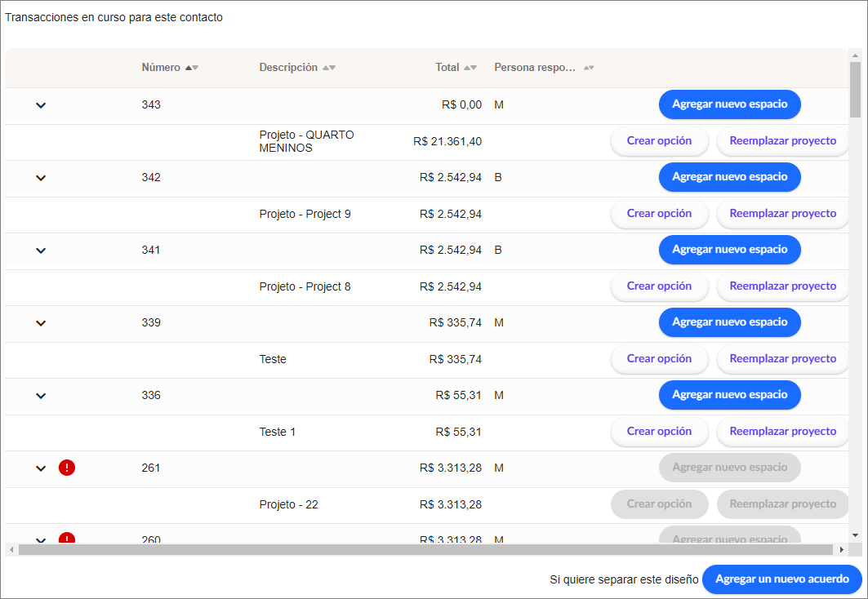
Task: Click total R$ 21.361,40
Action: [447, 142]
